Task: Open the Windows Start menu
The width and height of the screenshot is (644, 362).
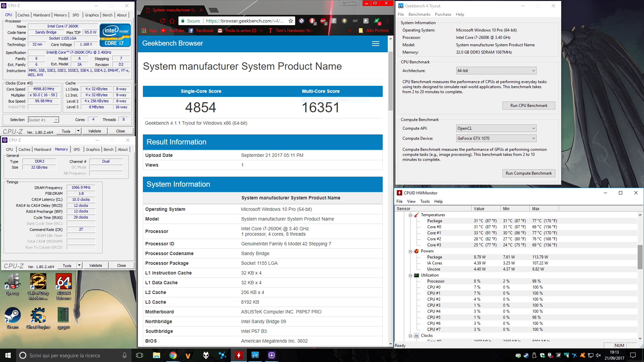Action: tap(8, 355)
